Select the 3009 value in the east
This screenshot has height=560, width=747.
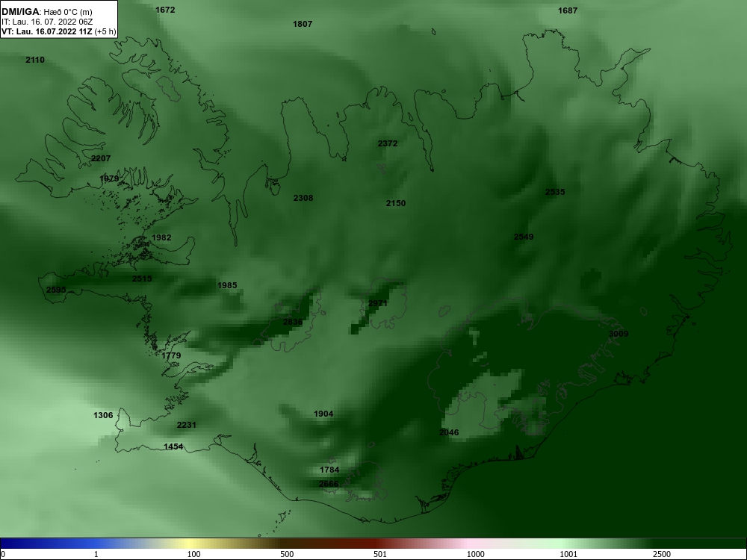[619, 334]
